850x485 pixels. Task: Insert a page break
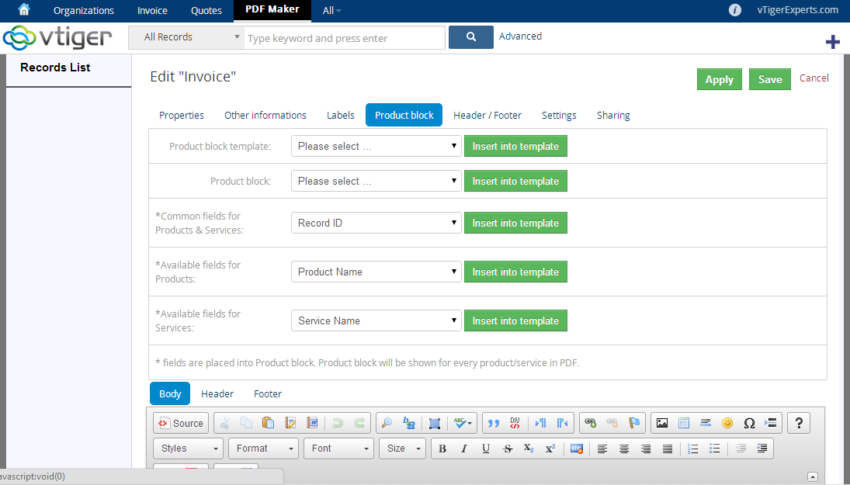770,423
